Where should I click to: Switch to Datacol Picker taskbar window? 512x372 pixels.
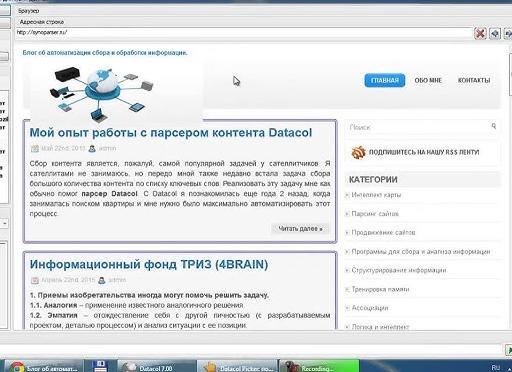tap(237, 366)
